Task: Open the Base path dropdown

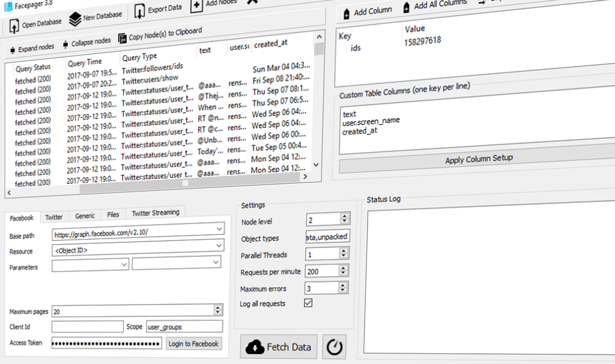Action: tap(219, 228)
